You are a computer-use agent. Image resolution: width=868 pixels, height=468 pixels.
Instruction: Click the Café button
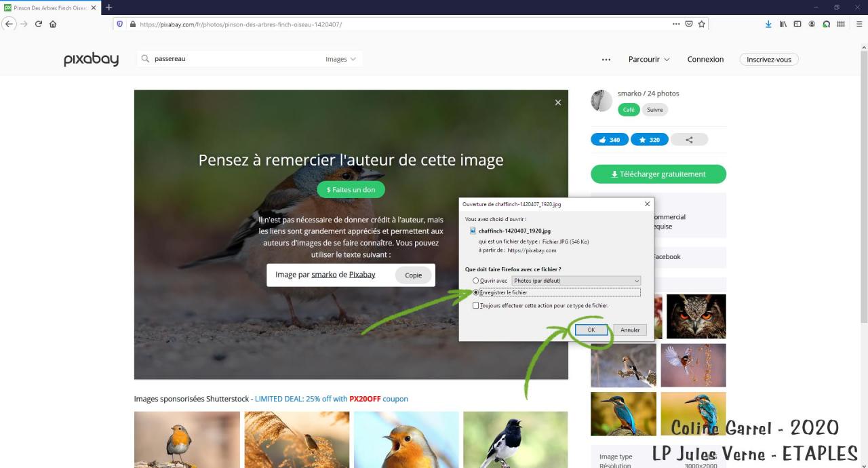pos(629,109)
